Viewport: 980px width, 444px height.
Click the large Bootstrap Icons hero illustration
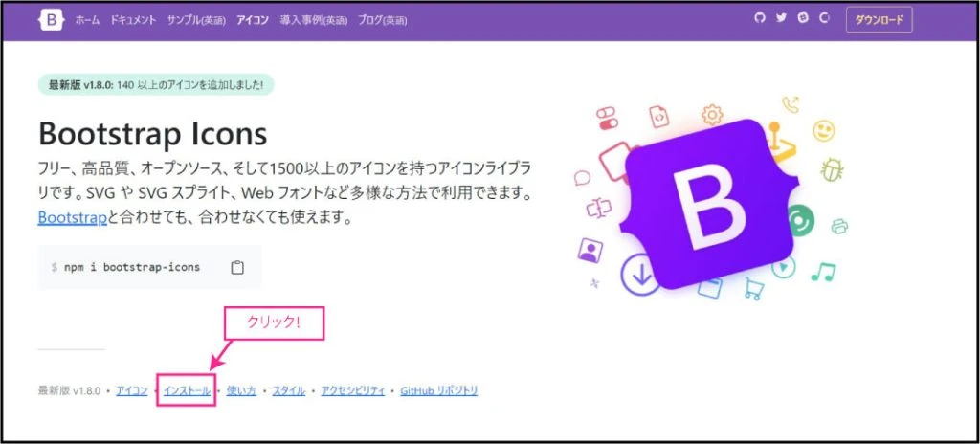point(712,200)
